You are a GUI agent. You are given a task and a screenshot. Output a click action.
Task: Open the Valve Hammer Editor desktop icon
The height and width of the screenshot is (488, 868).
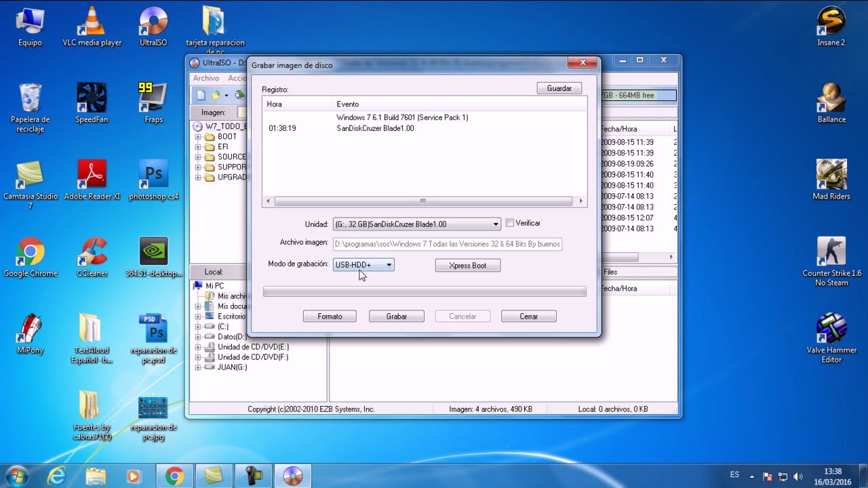coord(831,338)
